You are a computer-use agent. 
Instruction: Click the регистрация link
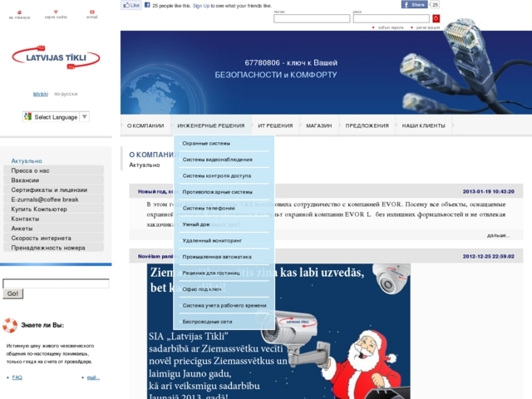(x=428, y=27)
